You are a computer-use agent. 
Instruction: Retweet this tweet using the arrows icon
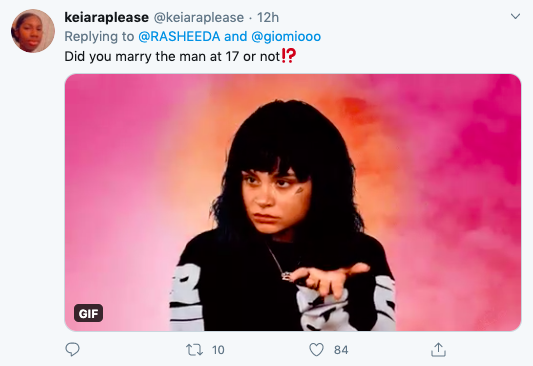pyautogui.click(x=194, y=350)
